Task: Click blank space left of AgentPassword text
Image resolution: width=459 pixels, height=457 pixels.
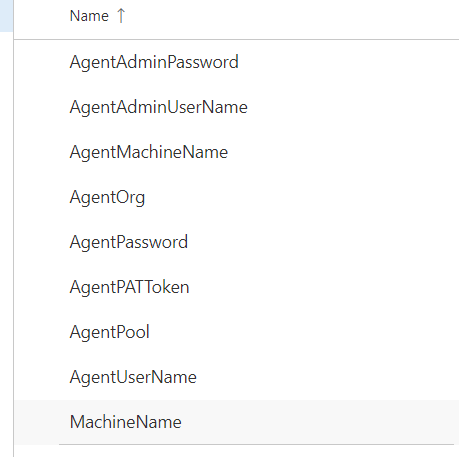Action: [x=42, y=242]
